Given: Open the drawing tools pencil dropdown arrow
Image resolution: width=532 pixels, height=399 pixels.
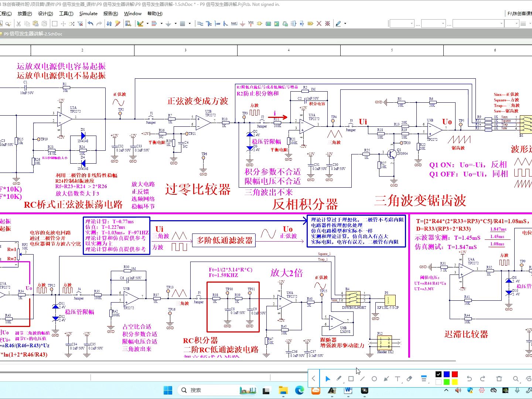Looking at the screenshot, I should pyautogui.click(x=147, y=24).
